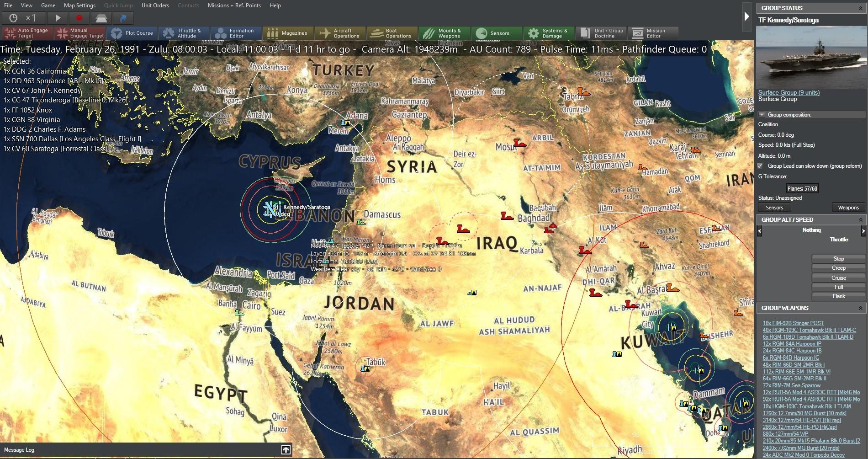
Task: Switch group info to Weapons view
Action: click(848, 207)
